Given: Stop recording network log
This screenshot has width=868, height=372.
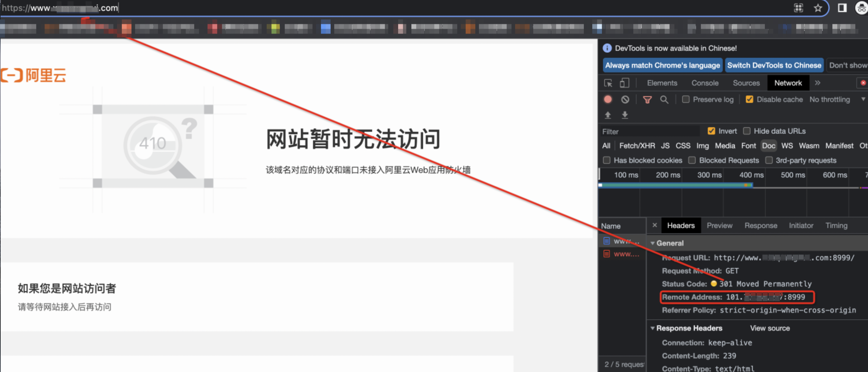Looking at the screenshot, I should click(x=608, y=99).
